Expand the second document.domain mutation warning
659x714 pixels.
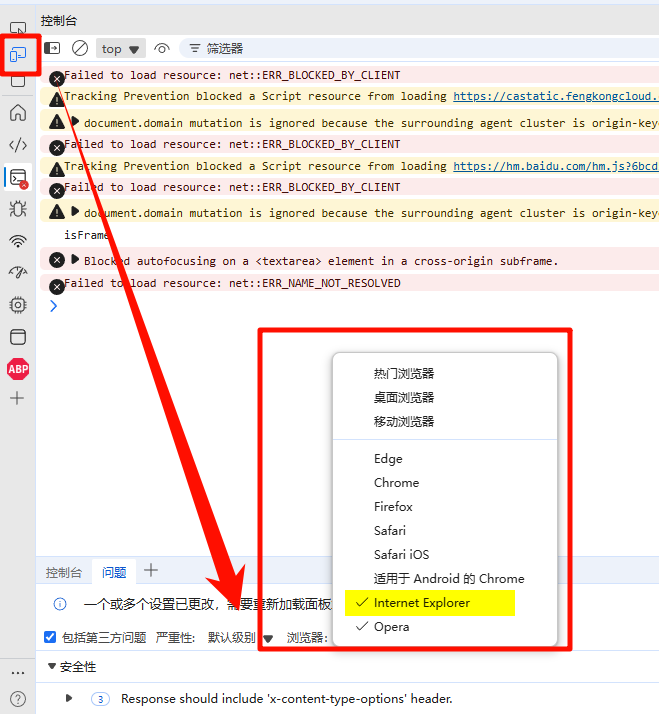click(x=75, y=212)
